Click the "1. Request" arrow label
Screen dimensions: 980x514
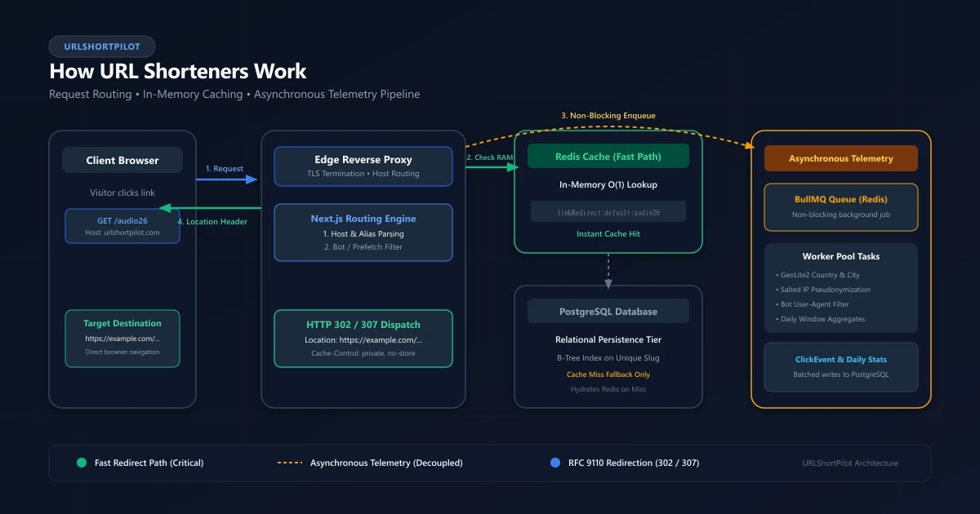(x=225, y=168)
